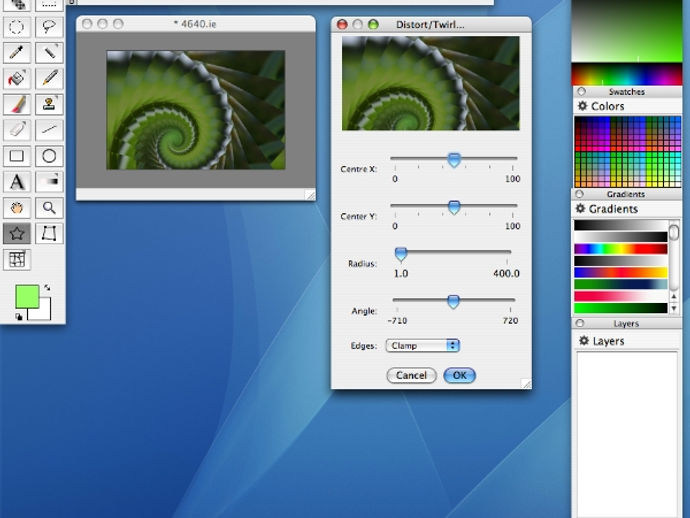
Task: Select the Hand pan tool
Action: coord(17,207)
